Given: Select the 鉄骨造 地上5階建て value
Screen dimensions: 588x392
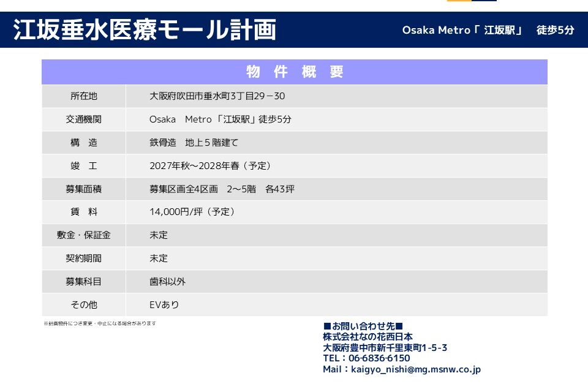Looking at the screenshot, I should [x=194, y=143].
